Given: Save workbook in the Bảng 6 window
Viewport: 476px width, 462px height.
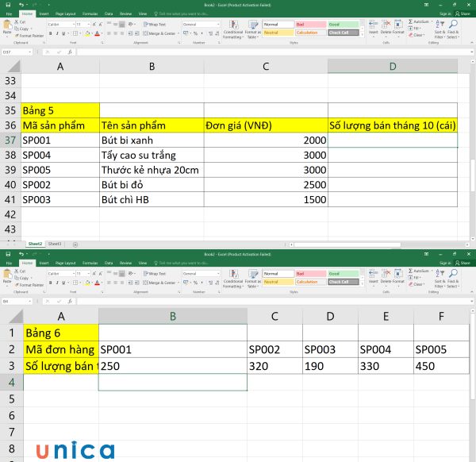Looking at the screenshot, I should [x=8, y=254].
